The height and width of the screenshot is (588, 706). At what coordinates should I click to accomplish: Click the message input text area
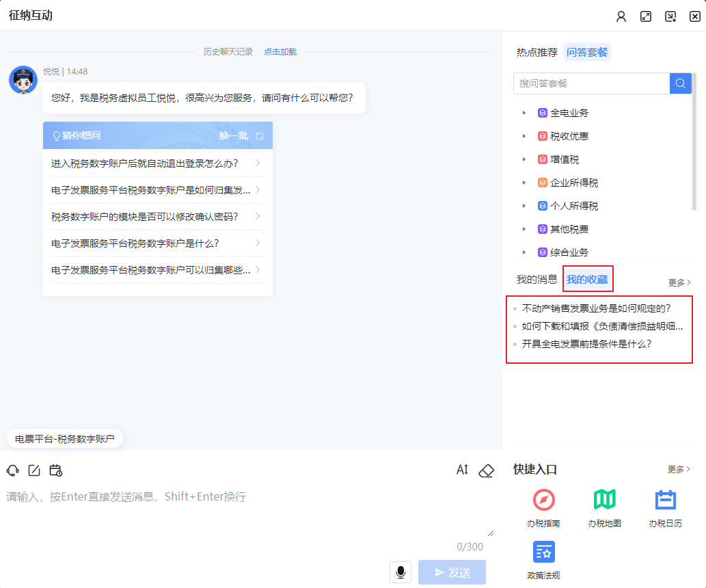(250, 513)
